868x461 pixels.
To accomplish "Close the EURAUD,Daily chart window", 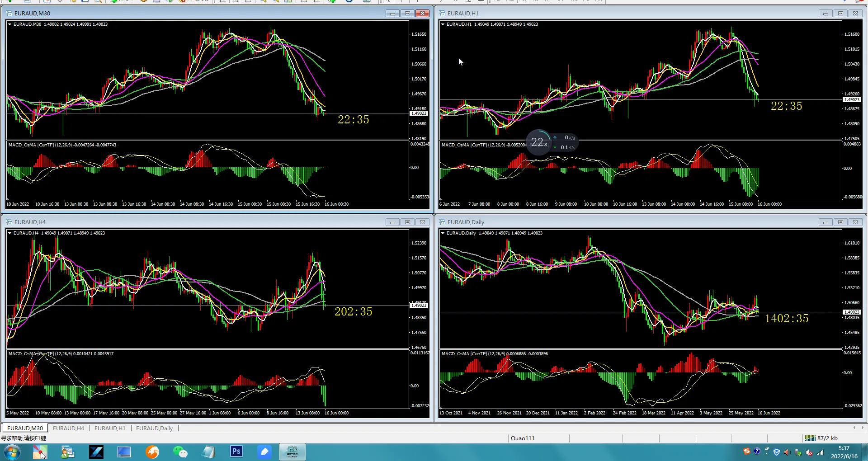I will (x=855, y=222).
